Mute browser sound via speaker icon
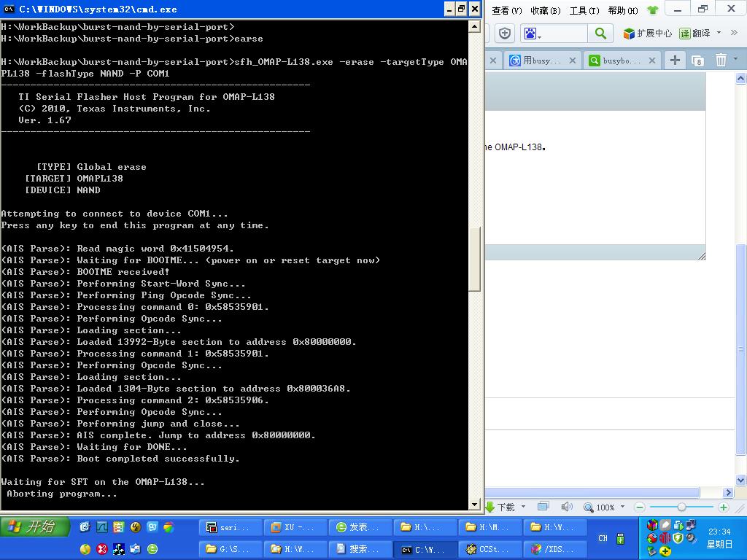This screenshot has height=560, width=747. (x=567, y=507)
